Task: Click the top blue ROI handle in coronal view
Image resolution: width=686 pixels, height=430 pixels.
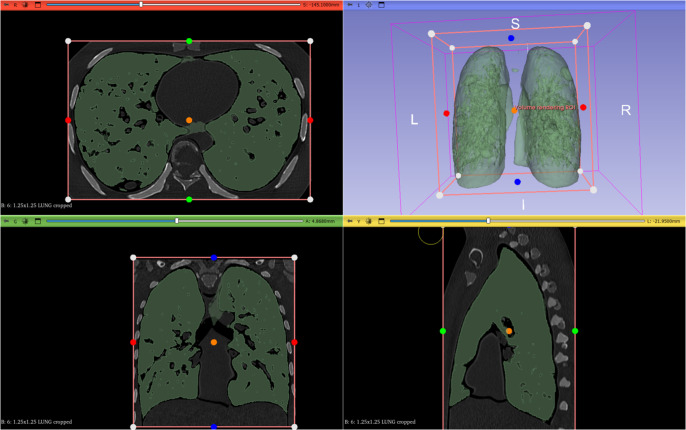Action: point(214,258)
